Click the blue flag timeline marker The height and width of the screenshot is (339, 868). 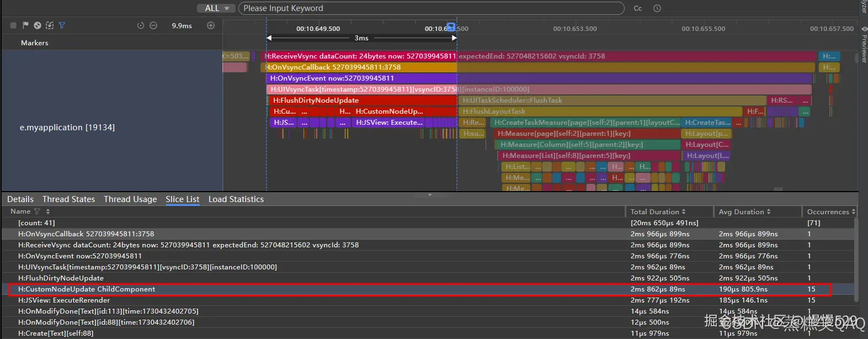(x=451, y=27)
